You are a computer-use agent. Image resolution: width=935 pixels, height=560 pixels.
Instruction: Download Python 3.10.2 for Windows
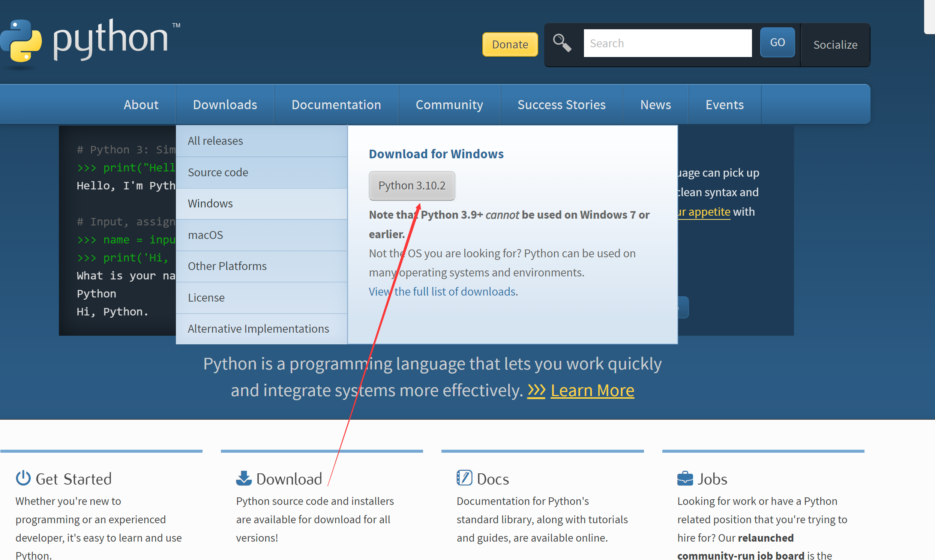pyautogui.click(x=412, y=186)
